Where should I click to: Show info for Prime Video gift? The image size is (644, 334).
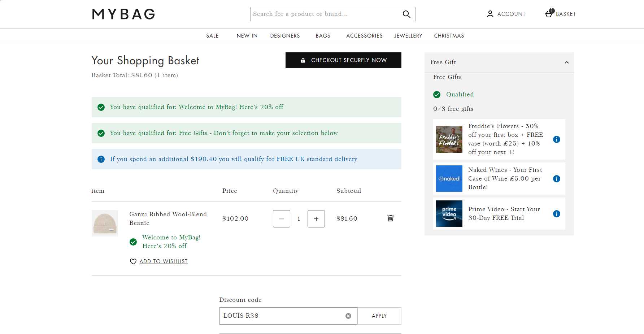(557, 214)
